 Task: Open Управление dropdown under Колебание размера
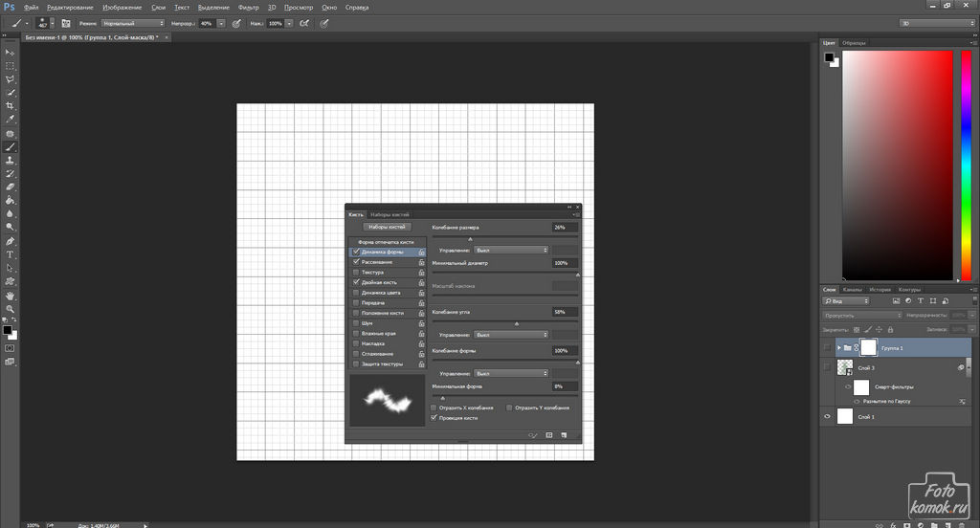coord(511,250)
